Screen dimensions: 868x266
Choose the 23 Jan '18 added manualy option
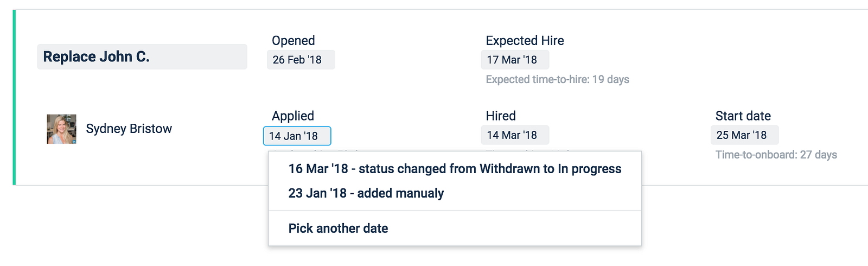(366, 193)
